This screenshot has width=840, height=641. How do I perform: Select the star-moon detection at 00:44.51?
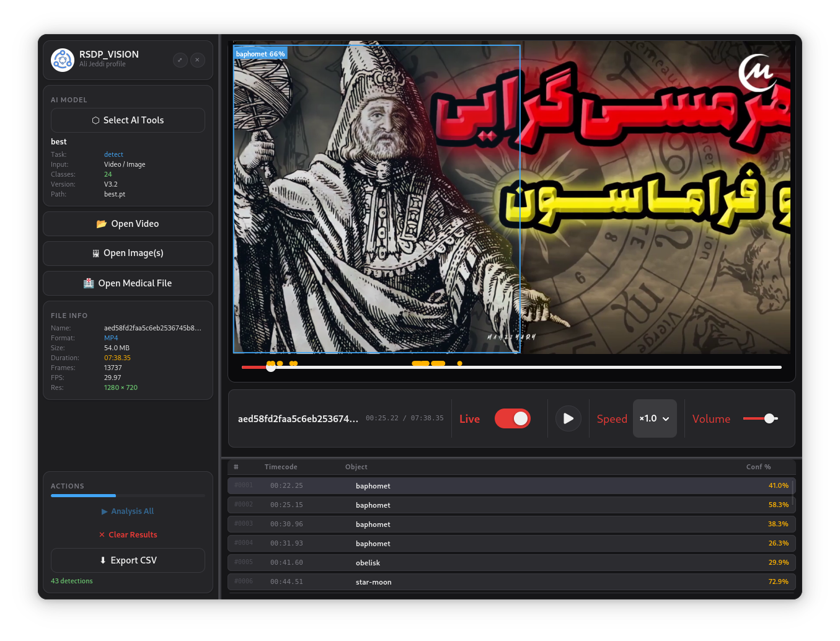click(x=511, y=581)
